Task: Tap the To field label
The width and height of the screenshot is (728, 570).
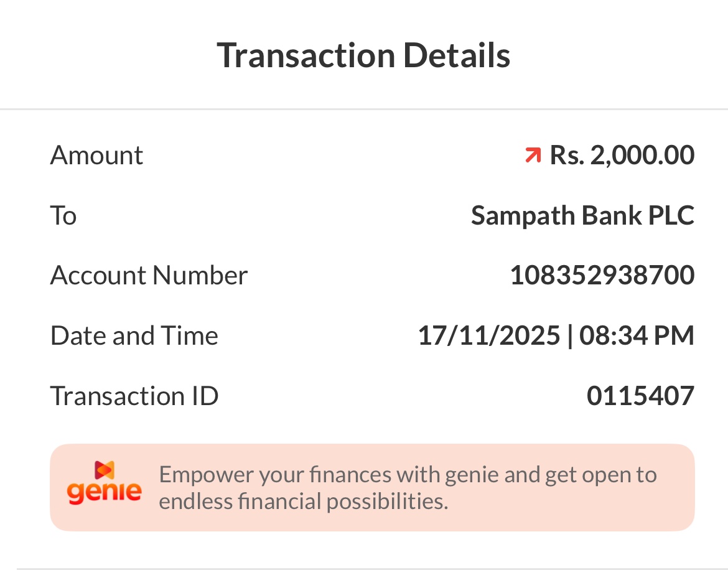Action: (63, 215)
